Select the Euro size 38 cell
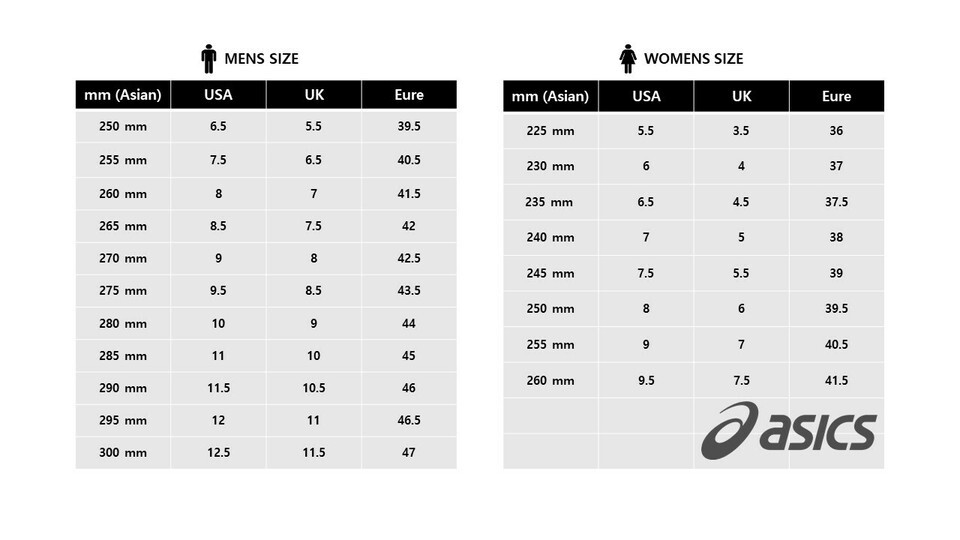960x540 pixels. (836, 237)
